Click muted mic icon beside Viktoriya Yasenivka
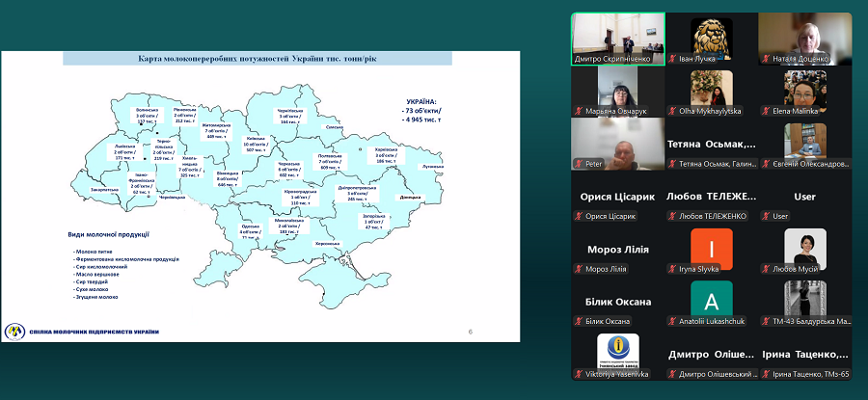This screenshot has width=868, height=400. [579, 374]
